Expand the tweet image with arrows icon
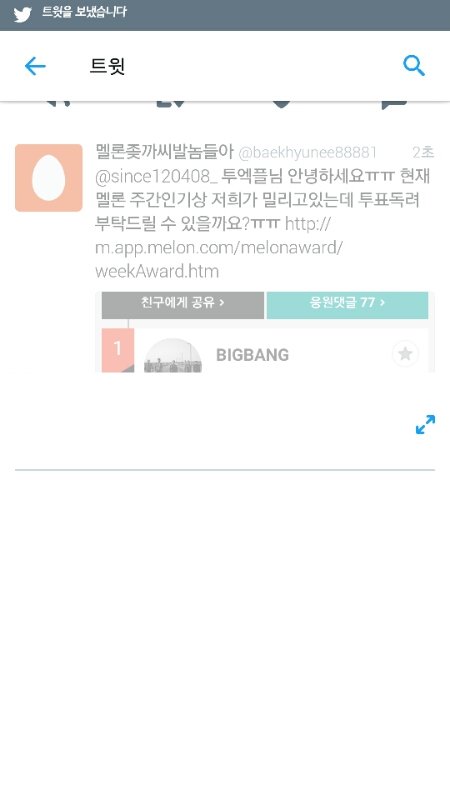Image resolution: width=450 pixels, height=800 pixels. [426, 424]
